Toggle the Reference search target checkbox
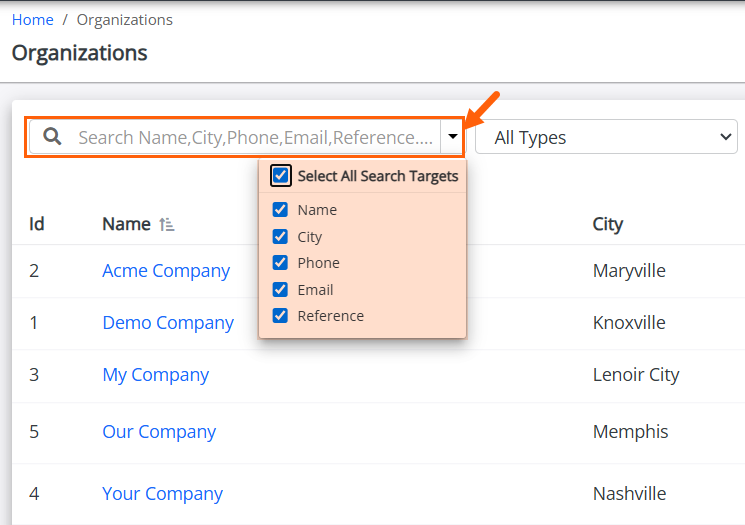 (280, 315)
